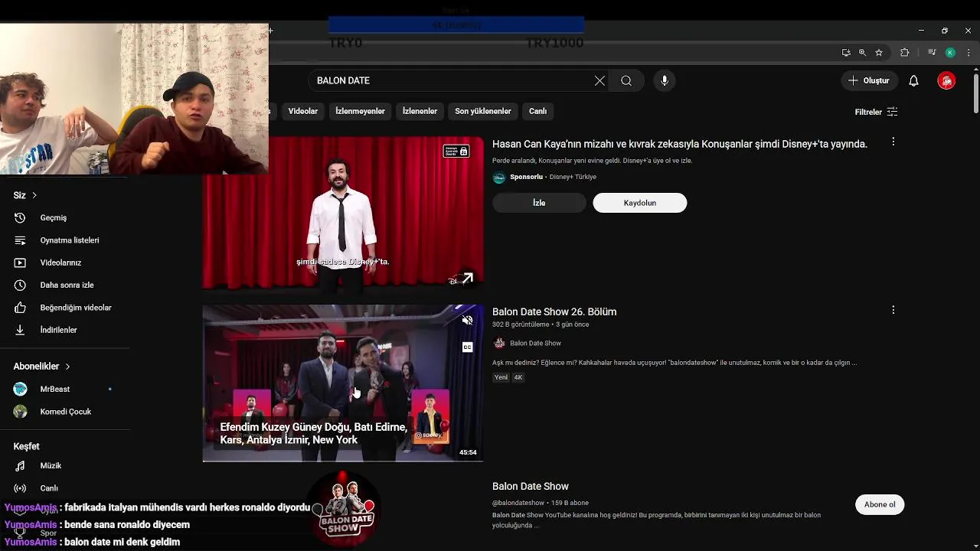Click the zoom icon in address bar
980x551 pixels.
pyautogui.click(x=862, y=53)
